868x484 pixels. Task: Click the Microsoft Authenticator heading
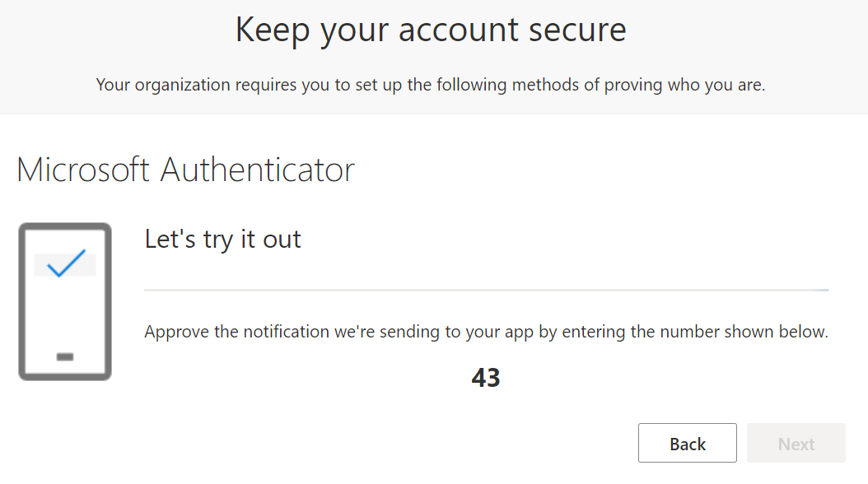[x=186, y=170]
